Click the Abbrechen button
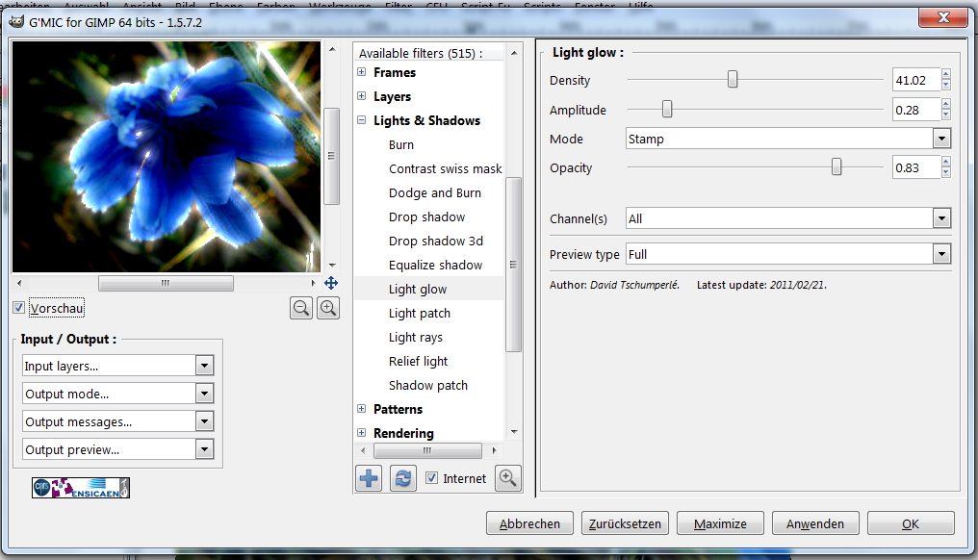 [529, 523]
